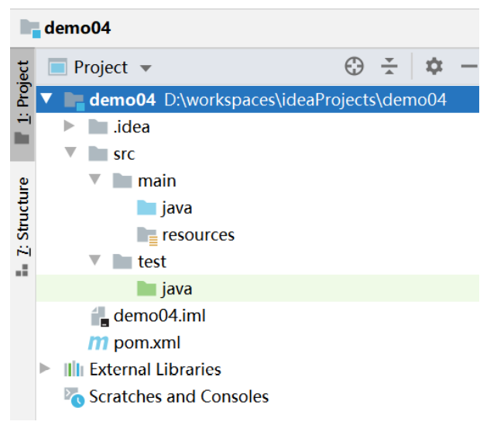Viewport: 504px width, 425px height.
Task: Click the demo04 module folder icon in tree
Action: coord(74,101)
